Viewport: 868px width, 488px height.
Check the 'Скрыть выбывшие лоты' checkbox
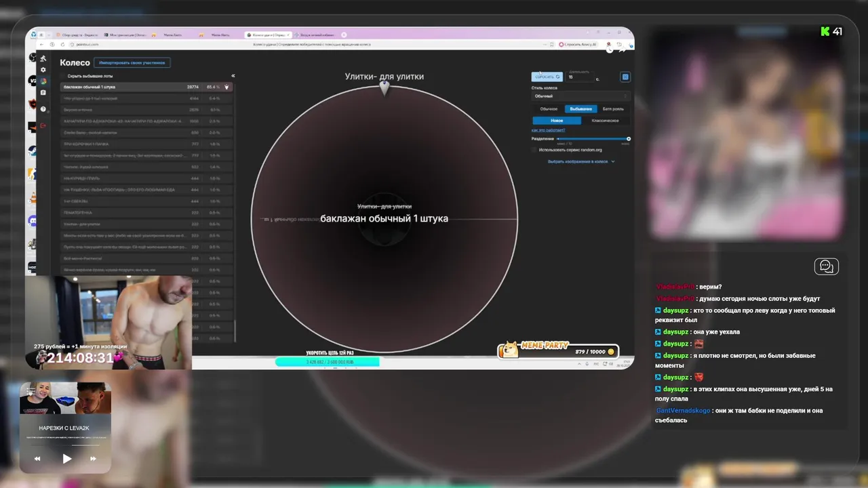pos(63,76)
